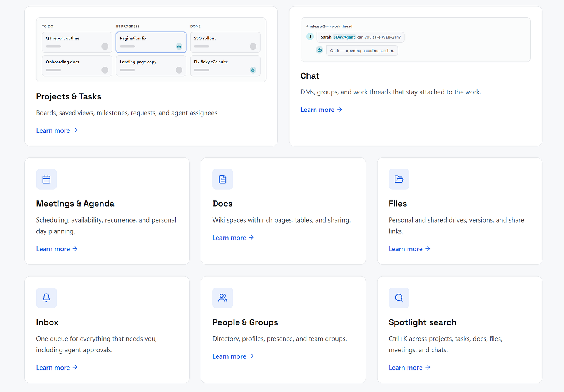The width and height of the screenshot is (564, 392).
Task: Click the 'Directory, profiles, presence' description
Action: click(x=280, y=339)
